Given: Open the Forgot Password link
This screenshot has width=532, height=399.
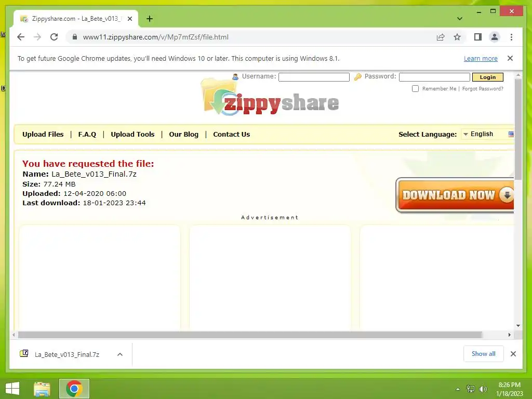Looking at the screenshot, I should [483, 88].
